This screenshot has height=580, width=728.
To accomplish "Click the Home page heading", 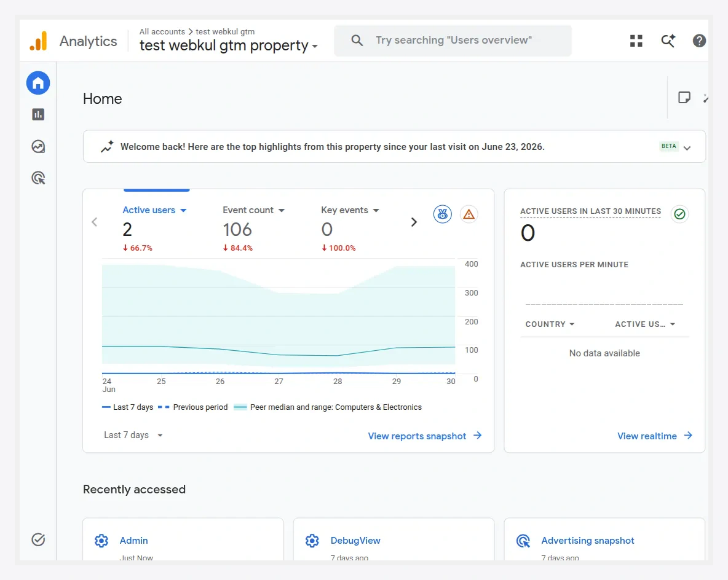I will (x=103, y=99).
